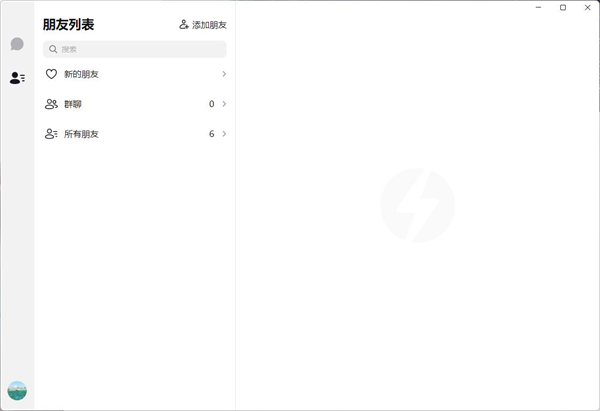Click the profile avatar thumbnail
This screenshot has height=411, width=600.
tap(17, 390)
